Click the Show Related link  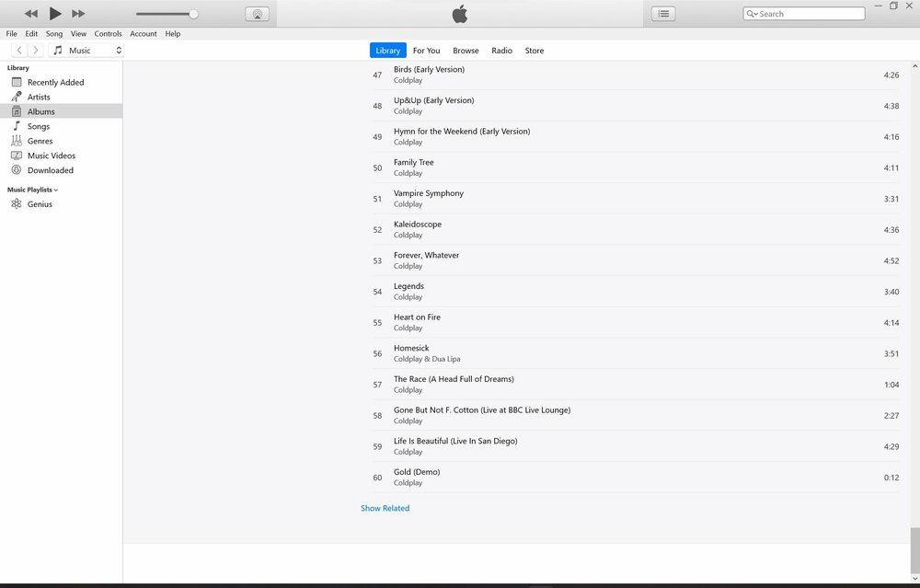point(385,508)
